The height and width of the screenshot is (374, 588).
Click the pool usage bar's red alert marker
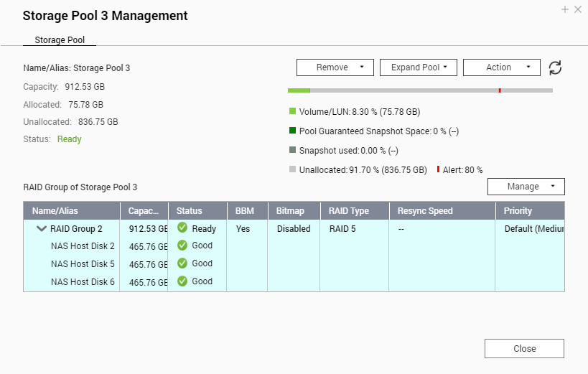point(500,90)
